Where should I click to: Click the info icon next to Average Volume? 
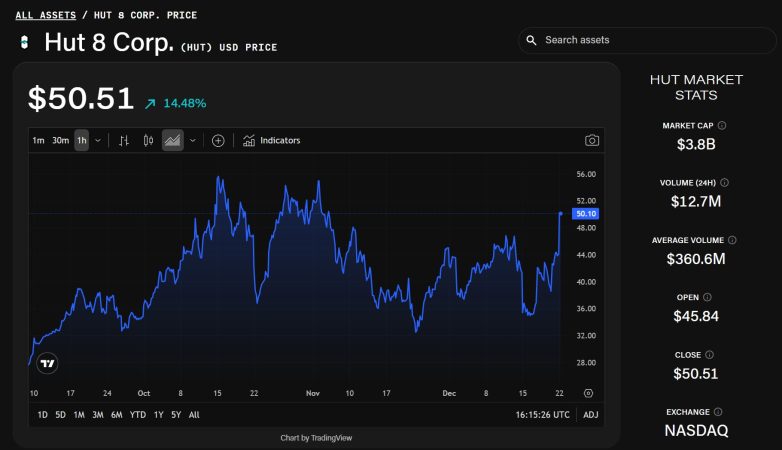point(732,240)
